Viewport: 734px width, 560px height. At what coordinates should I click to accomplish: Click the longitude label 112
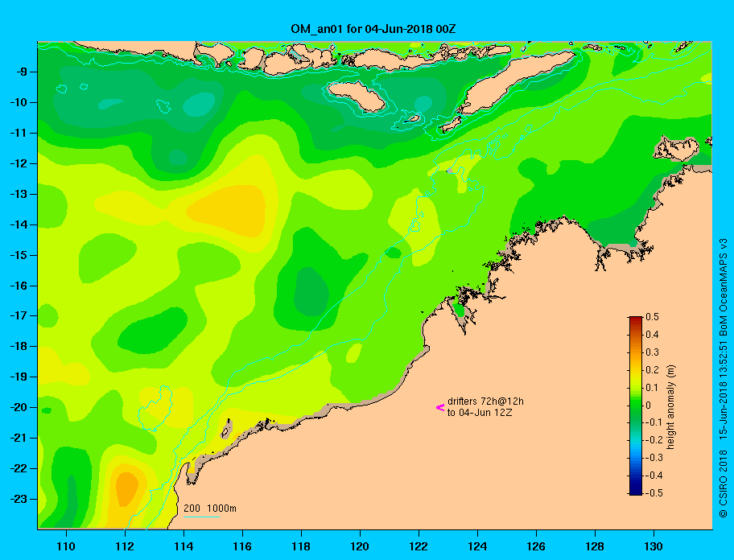pyautogui.click(x=125, y=546)
